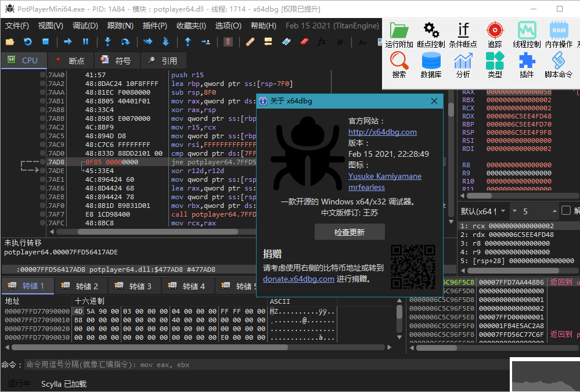The image size is (580, 392).
Task: Open the 数据库 database panel
Action: pyautogui.click(x=431, y=65)
